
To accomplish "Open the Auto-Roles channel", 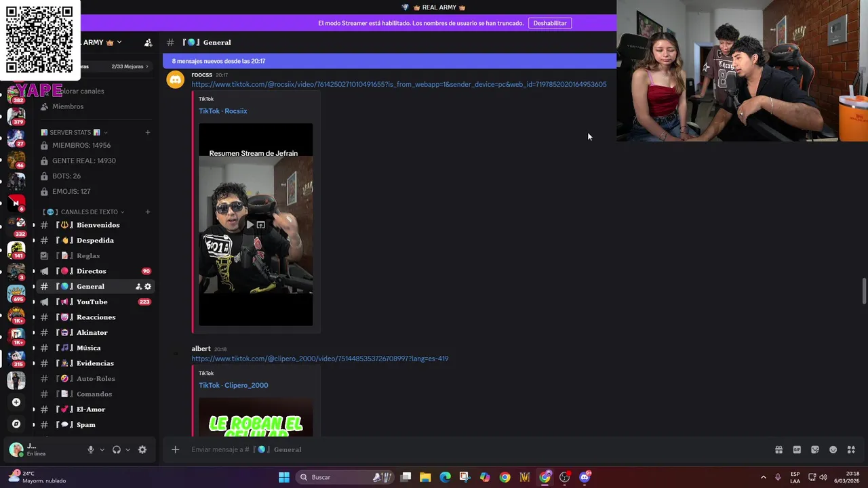I will point(95,379).
